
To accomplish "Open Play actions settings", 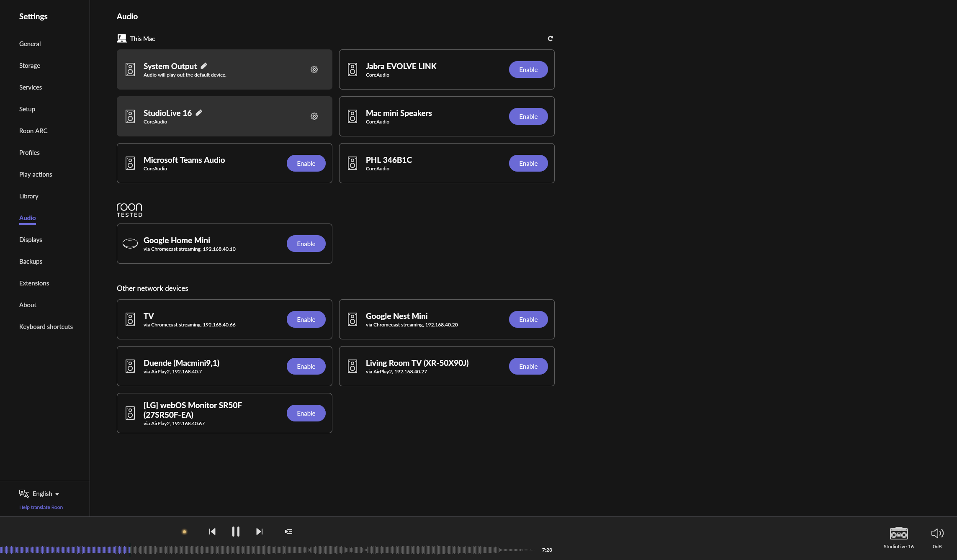I will point(36,175).
